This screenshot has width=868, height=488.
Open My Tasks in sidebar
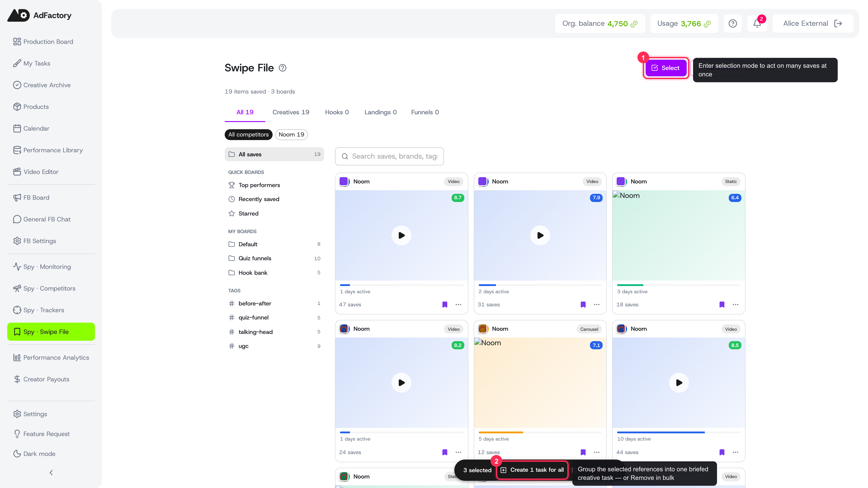point(51,63)
